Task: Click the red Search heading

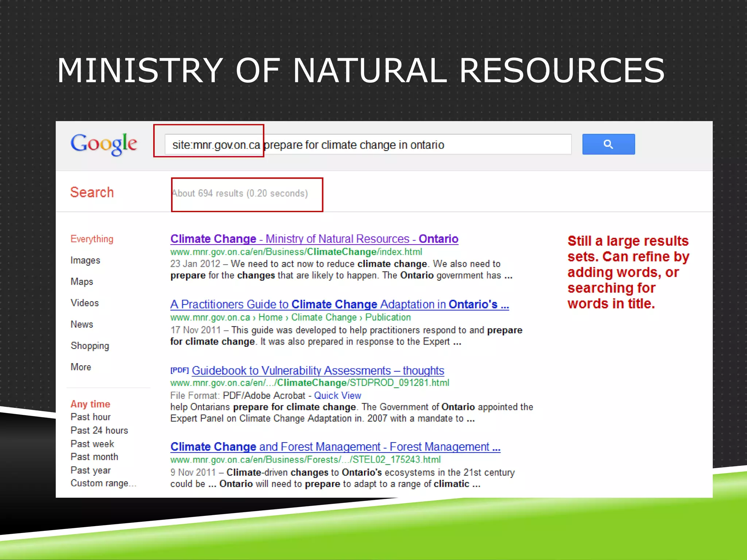Action: [92, 192]
